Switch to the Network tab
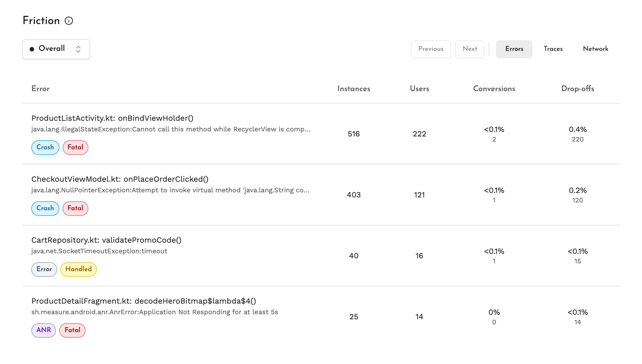The width and height of the screenshot is (642, 364). click(596, 49)
